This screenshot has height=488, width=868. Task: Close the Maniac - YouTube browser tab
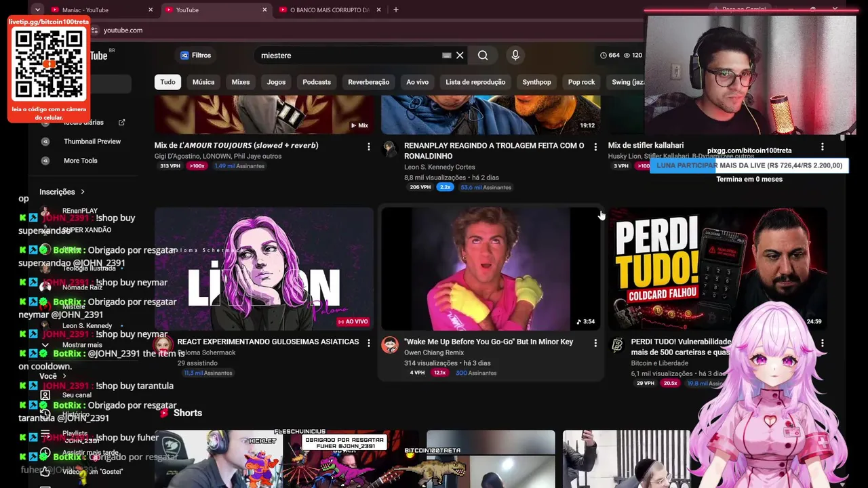tap(151, 10)
